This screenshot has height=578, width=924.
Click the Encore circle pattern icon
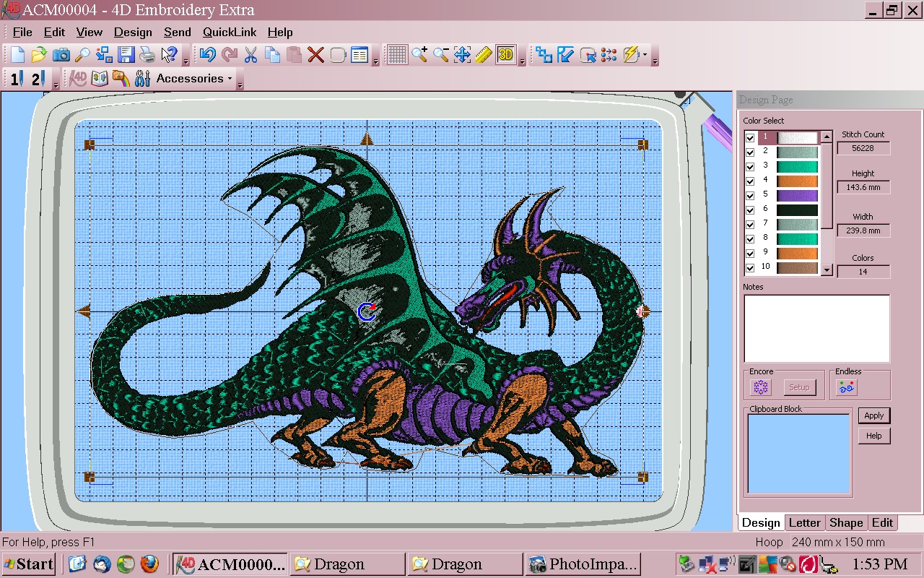761,387
